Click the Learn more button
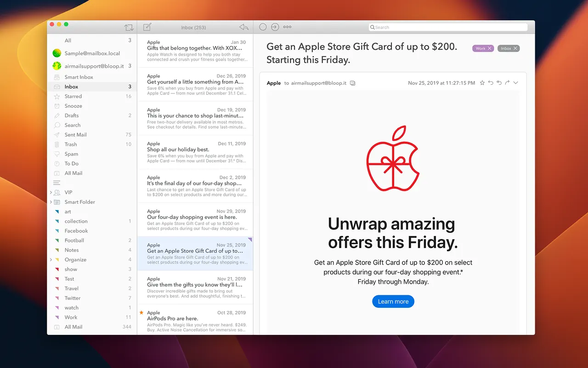This screenshot has width=588, height=368. pyautogui.click(x=393, y=301)
